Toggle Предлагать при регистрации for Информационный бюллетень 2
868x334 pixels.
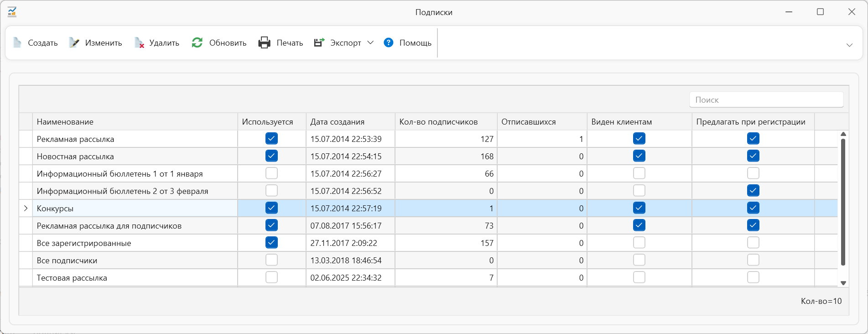click(x=753, y=190)
